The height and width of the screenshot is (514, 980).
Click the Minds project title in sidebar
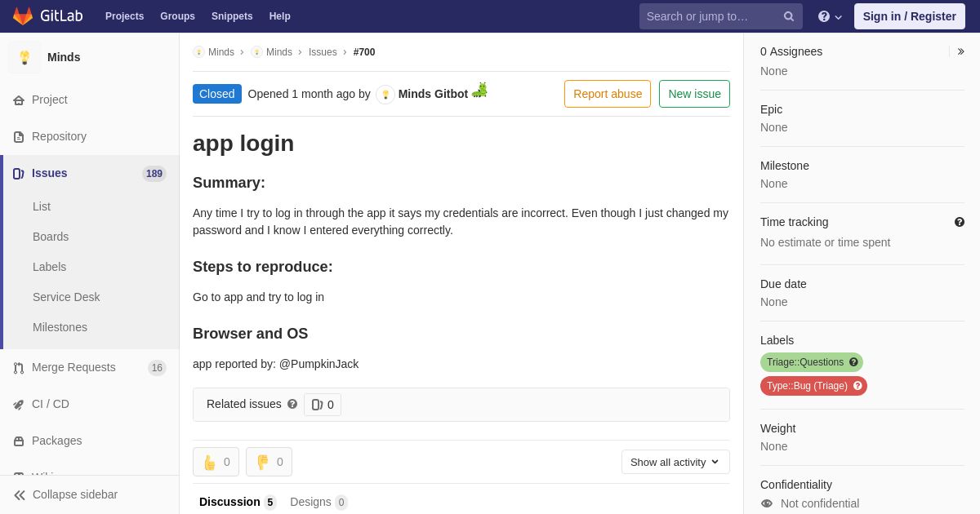(64, 57)
